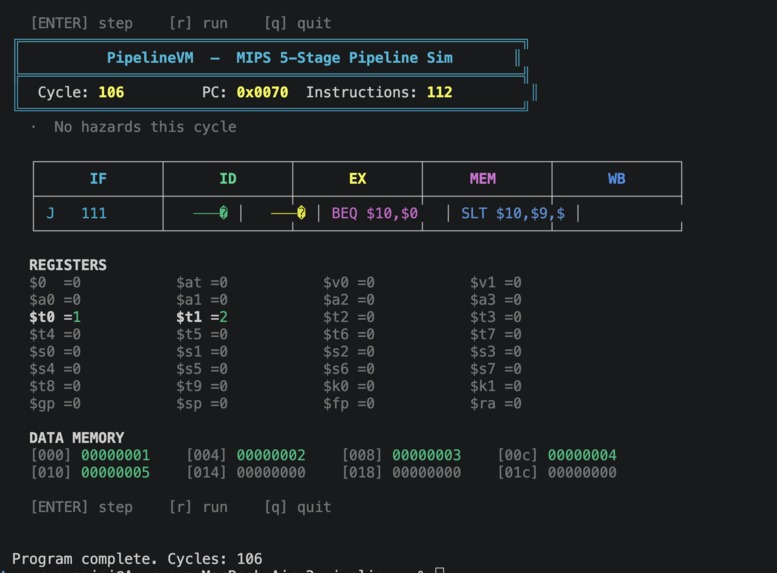
Task: Select register entry '$t7 =0'
Action: (496, 335)
